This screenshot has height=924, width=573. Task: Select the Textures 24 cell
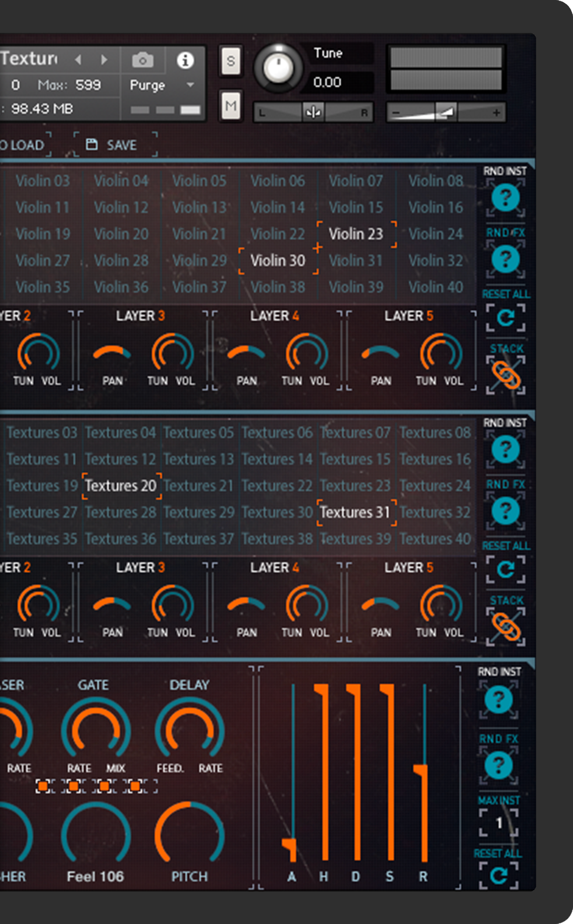tap(435, 486)
